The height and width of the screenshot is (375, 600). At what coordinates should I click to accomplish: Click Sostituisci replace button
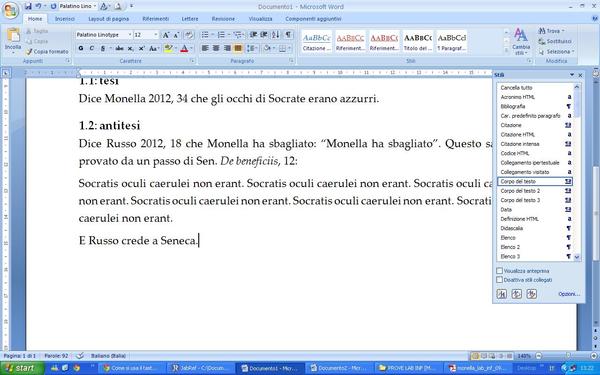coord(554,41)
